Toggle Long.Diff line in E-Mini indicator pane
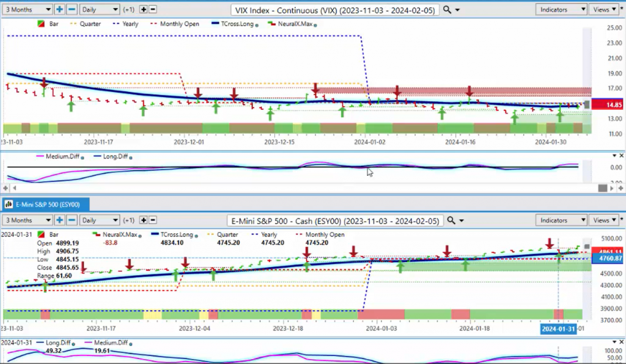Screen dimensions: 626x364 (54, 343)
